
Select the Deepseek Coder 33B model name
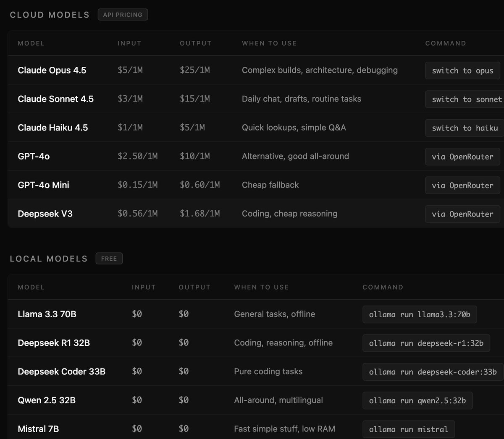(x=62, y=371)
